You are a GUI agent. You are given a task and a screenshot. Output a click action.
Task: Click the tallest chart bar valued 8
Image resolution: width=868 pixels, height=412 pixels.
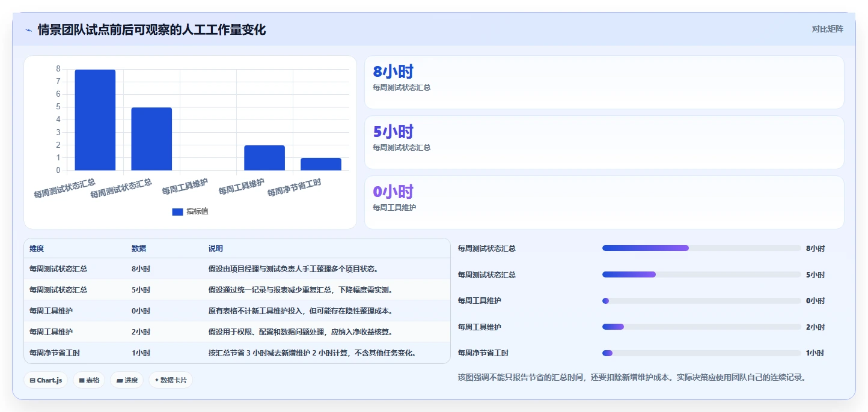tap(95, 120)
